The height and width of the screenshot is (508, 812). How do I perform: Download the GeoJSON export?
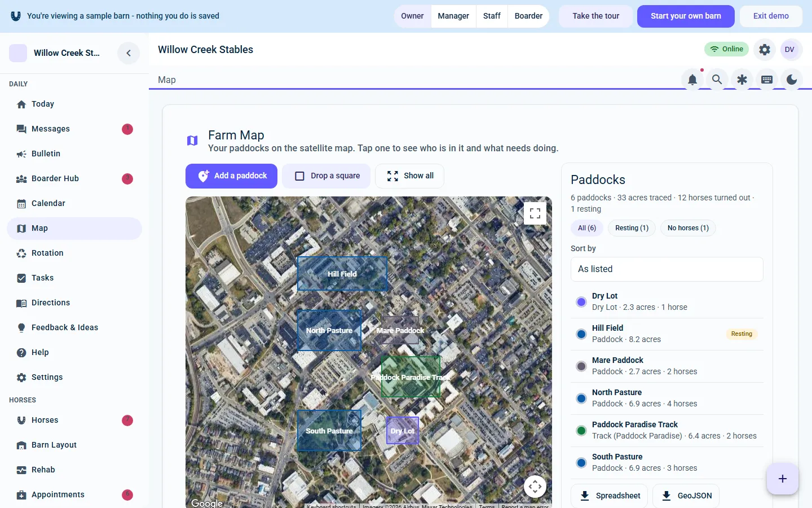686,496
